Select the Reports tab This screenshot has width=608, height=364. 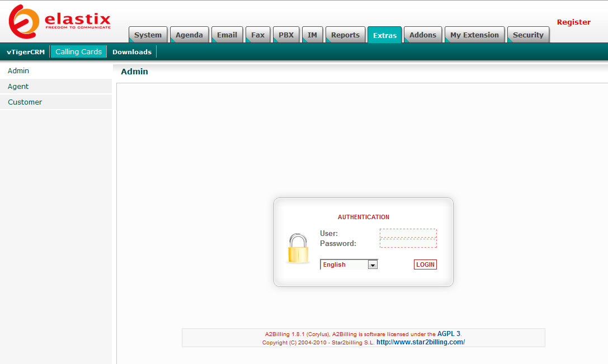tap(345, 35)
